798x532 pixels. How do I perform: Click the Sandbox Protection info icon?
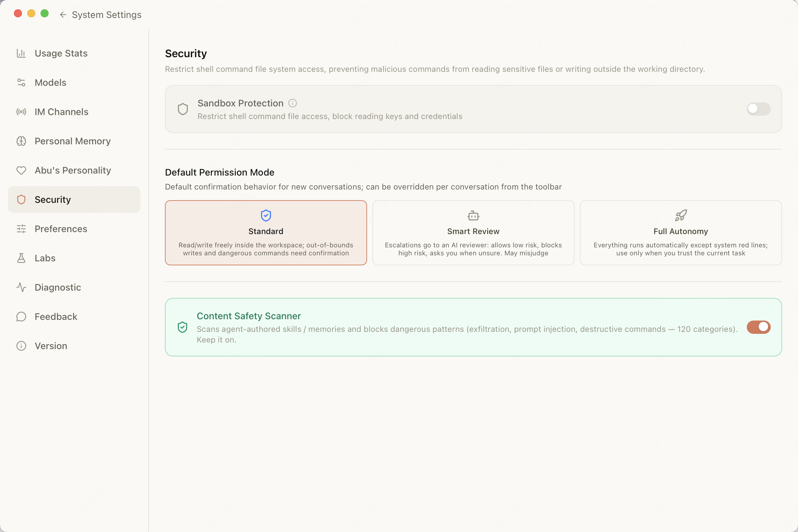pos(293,103)
